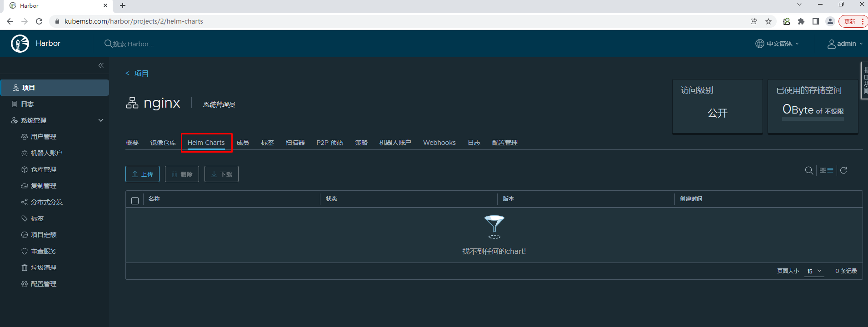
Task: Click the share page icon in address bar
Action: (x=754, y=21)
